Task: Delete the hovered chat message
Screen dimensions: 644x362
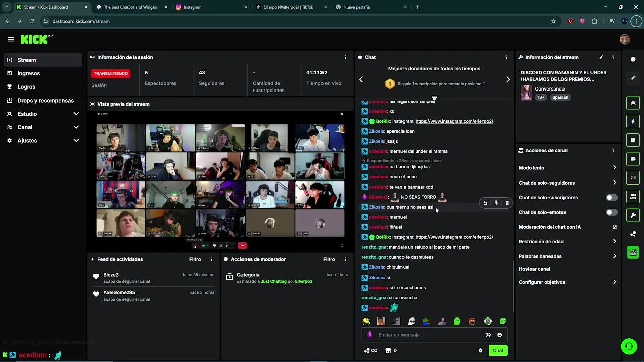Action: tap(507, 203)
